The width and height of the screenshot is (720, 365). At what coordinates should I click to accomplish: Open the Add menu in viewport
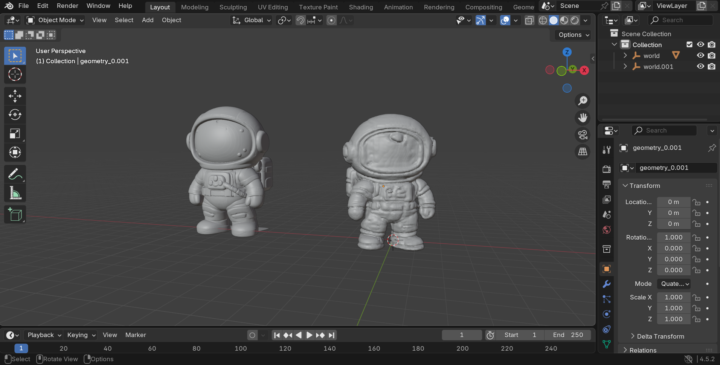click(x=147, y=20)
